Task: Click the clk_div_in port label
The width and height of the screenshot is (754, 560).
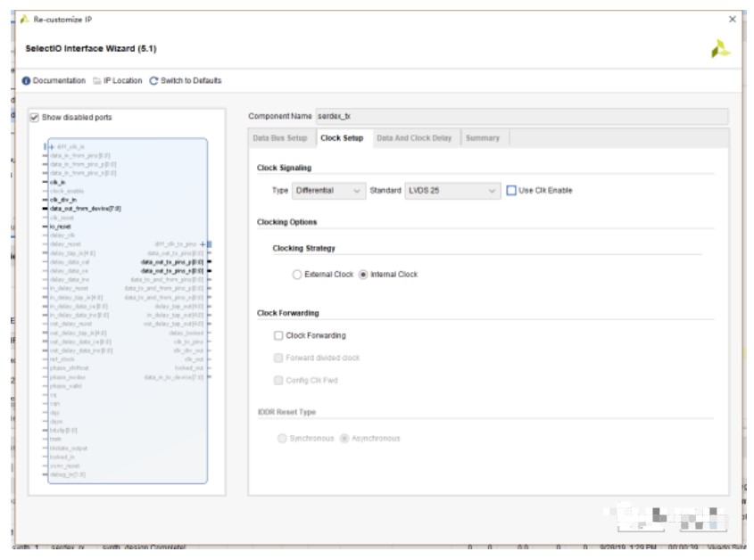Action: [x=63, y=200]
